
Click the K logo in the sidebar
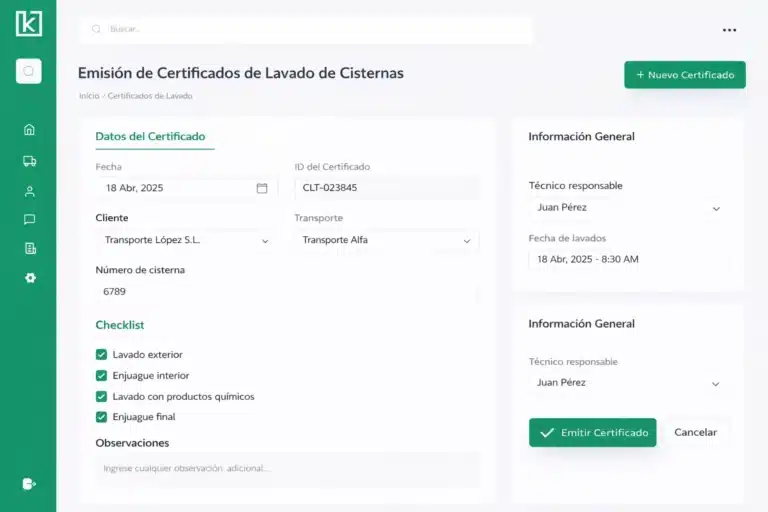coord(28,24)
